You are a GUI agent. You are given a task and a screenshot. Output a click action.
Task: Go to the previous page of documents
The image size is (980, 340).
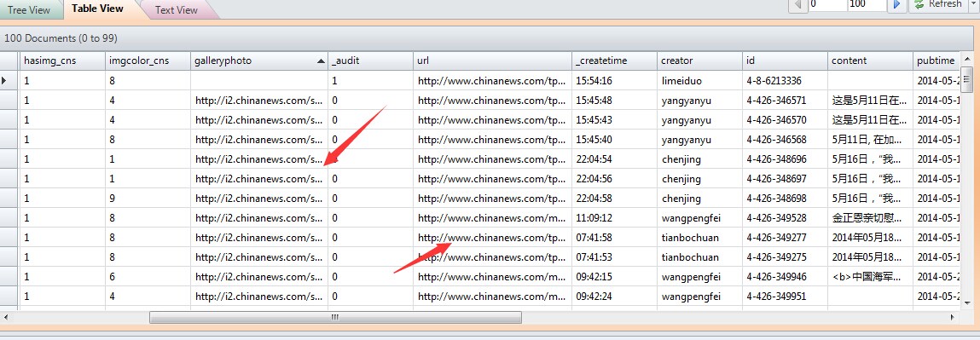[797, 4]
